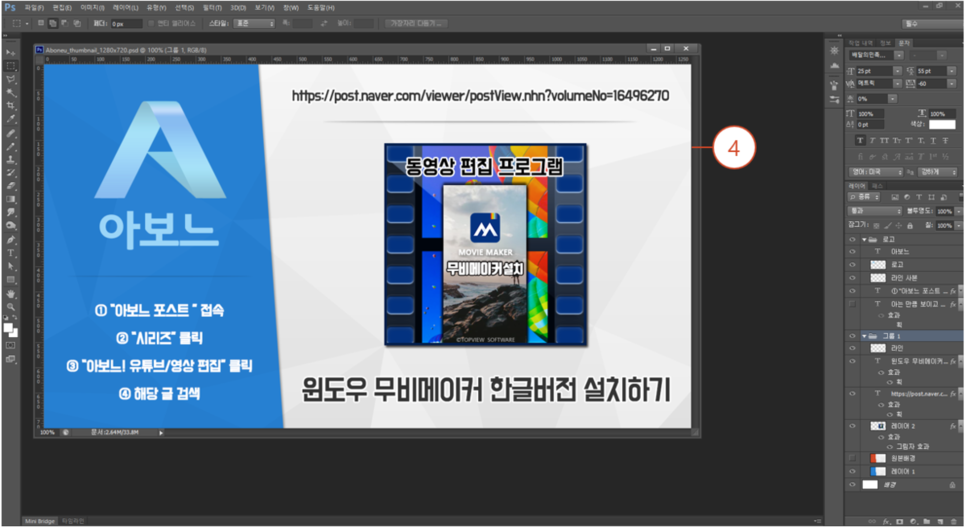Filter layers by type T icon

(919, 197)
